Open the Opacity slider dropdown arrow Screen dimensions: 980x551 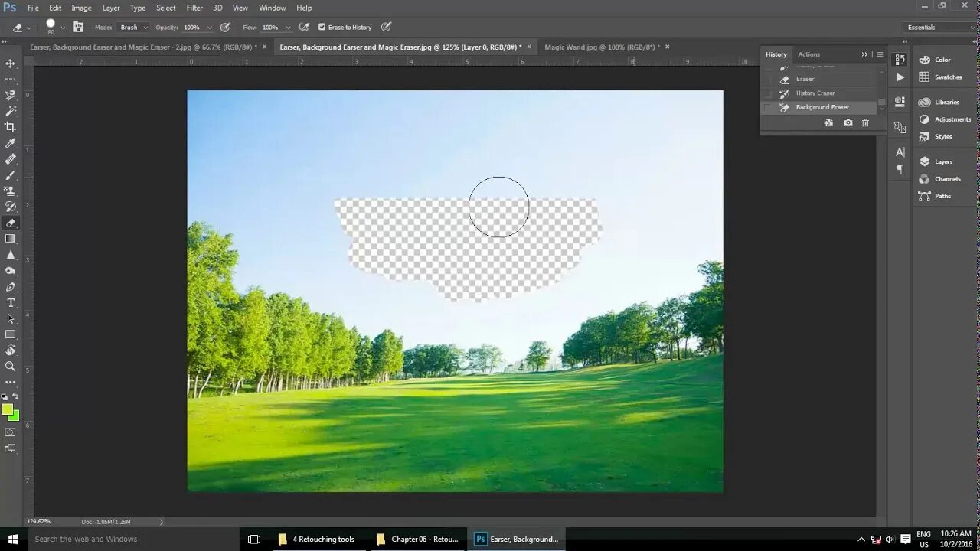click(x=209, y=28)
